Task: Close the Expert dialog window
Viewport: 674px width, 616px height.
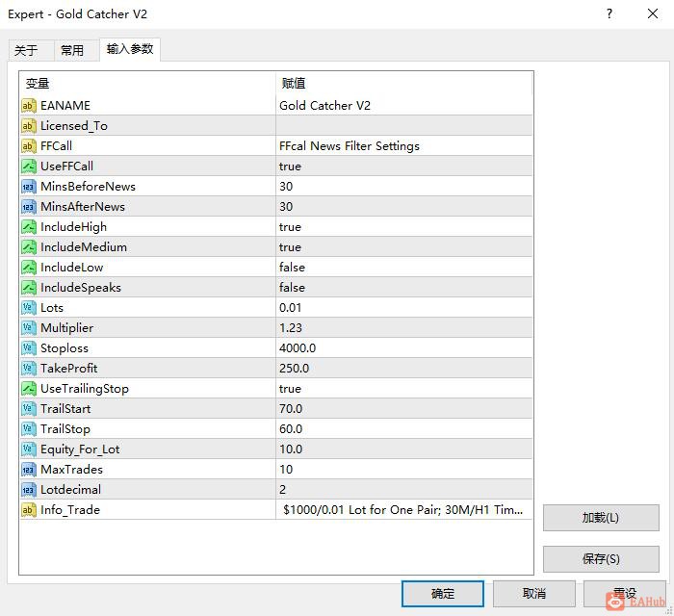Action: tap(653, 13)
